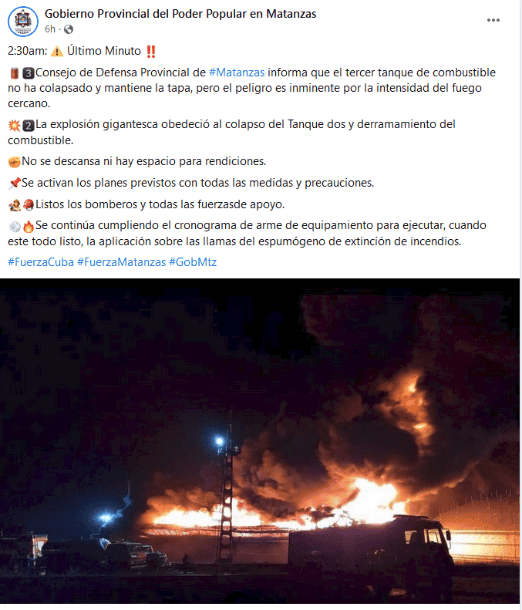Screen dimensions: 522x610
Task: Click the oil drum emoji before Consejo
Action: pos(14,73)
